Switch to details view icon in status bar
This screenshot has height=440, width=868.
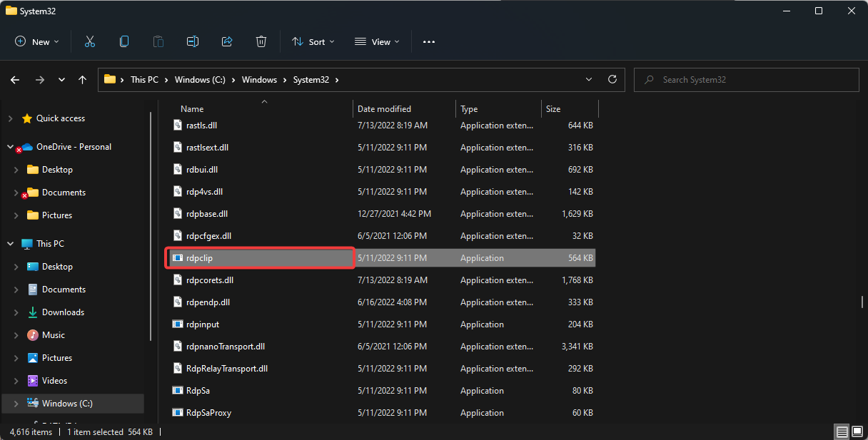tap(842, 432)
